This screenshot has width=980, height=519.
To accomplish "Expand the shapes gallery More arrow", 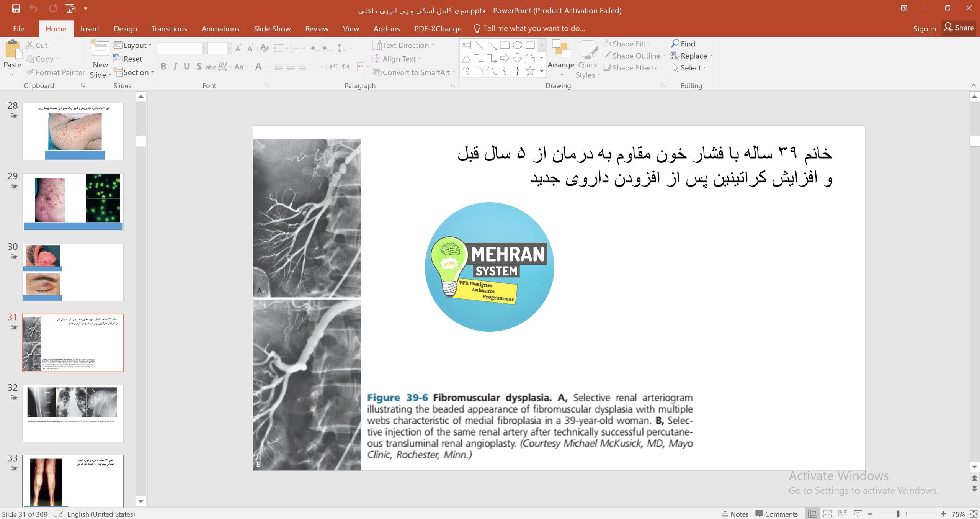I will [542, 71].
